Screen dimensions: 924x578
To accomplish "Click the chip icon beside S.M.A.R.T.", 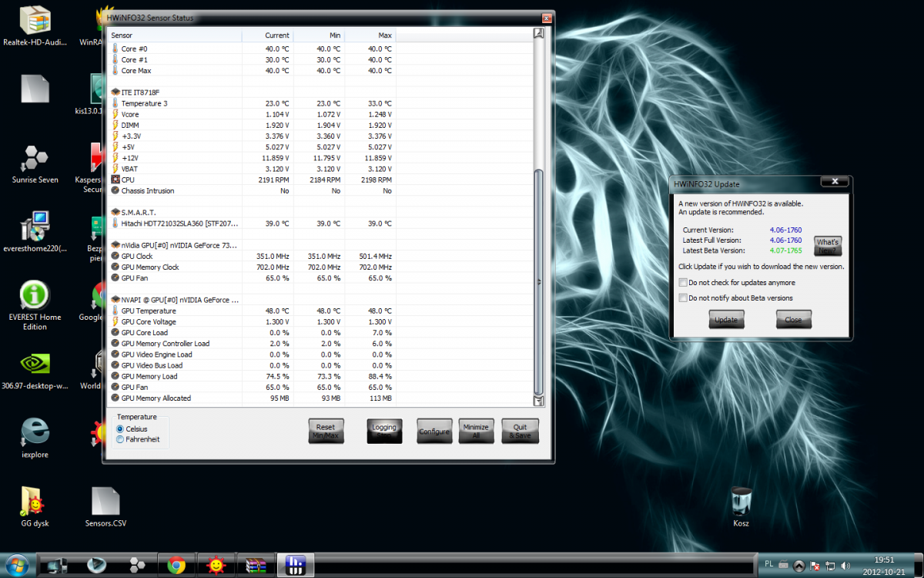I will tap(115, 213).
